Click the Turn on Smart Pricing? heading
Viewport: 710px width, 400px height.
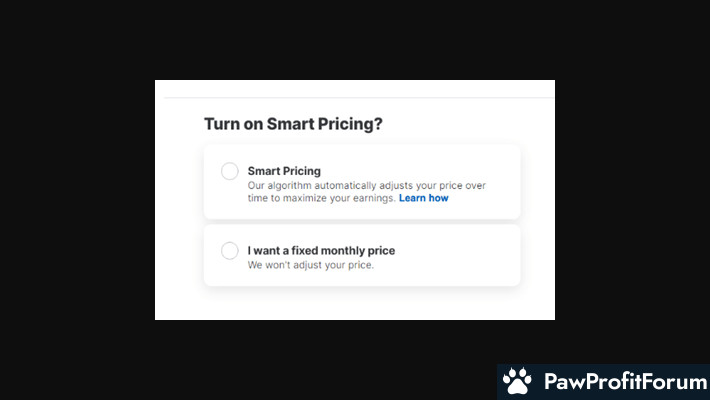click(293, 125)
